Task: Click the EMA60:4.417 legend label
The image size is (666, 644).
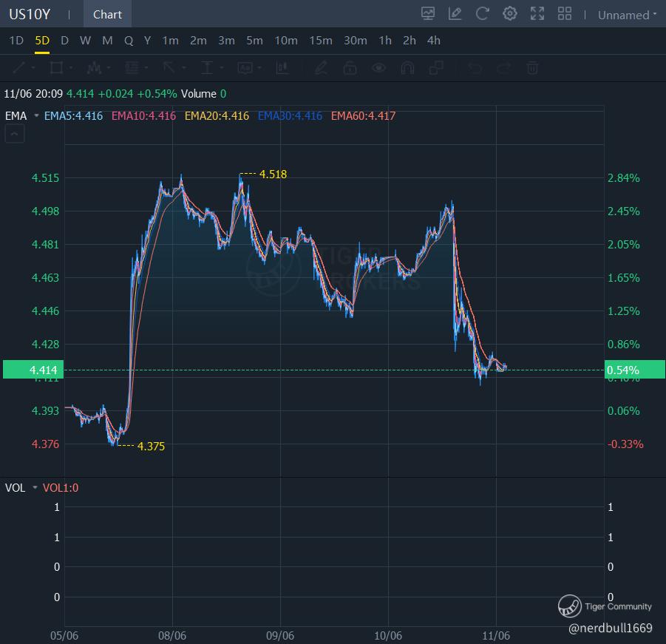Action: point(363,115)
